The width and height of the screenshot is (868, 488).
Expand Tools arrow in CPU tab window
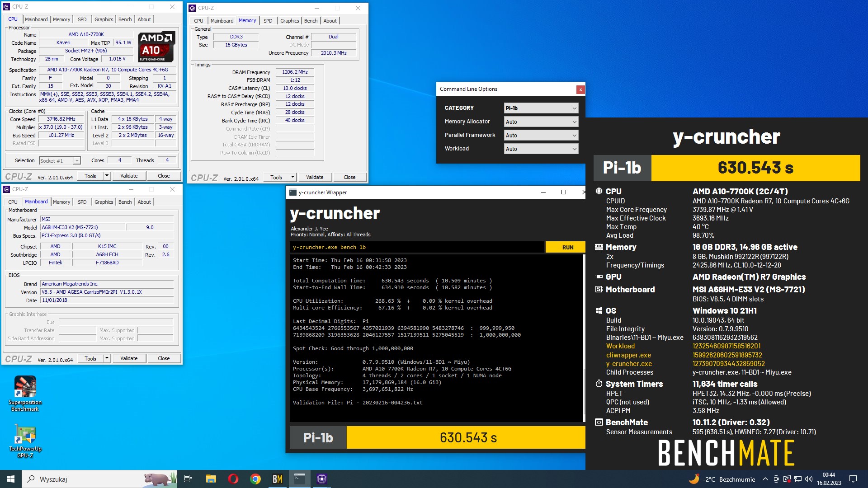[107, 176]
